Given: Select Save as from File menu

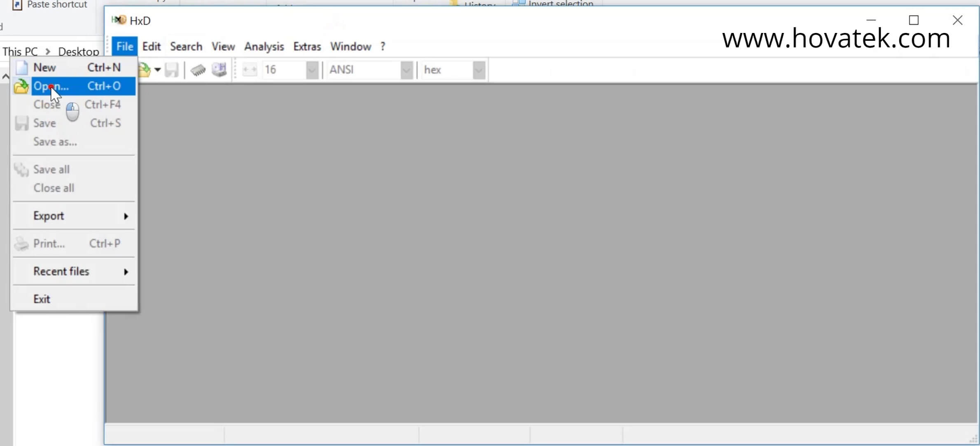Looking at the screenshot, I should (x=54, y=141).
